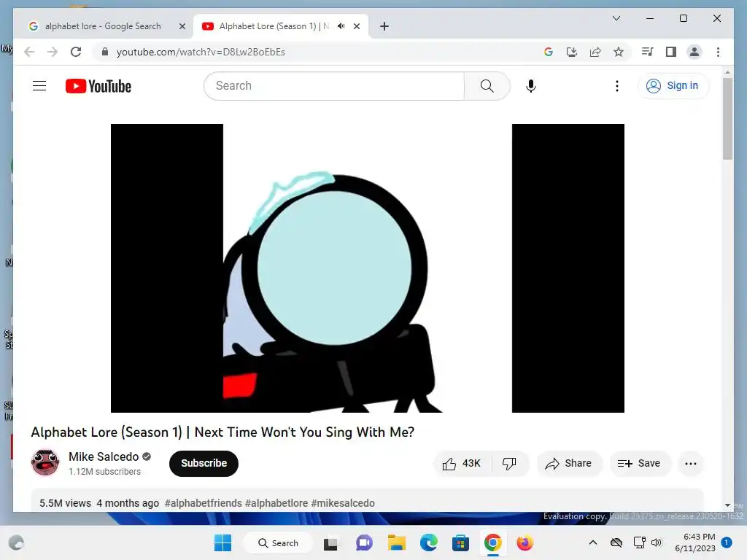Image resolution: width=747 pixels, height=560 pixels.
Task: Open Task View on taskbar
Action: [330, 542]
